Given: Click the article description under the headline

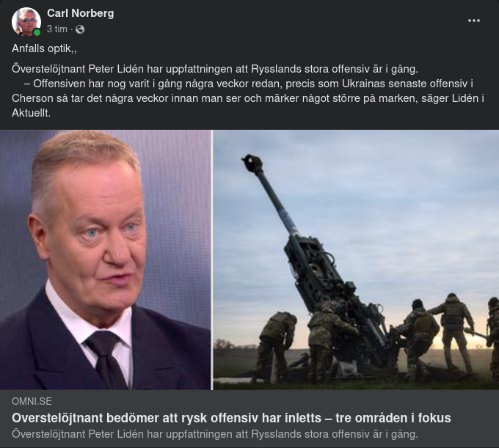Looking at the screenshot, I should [215, 434].
